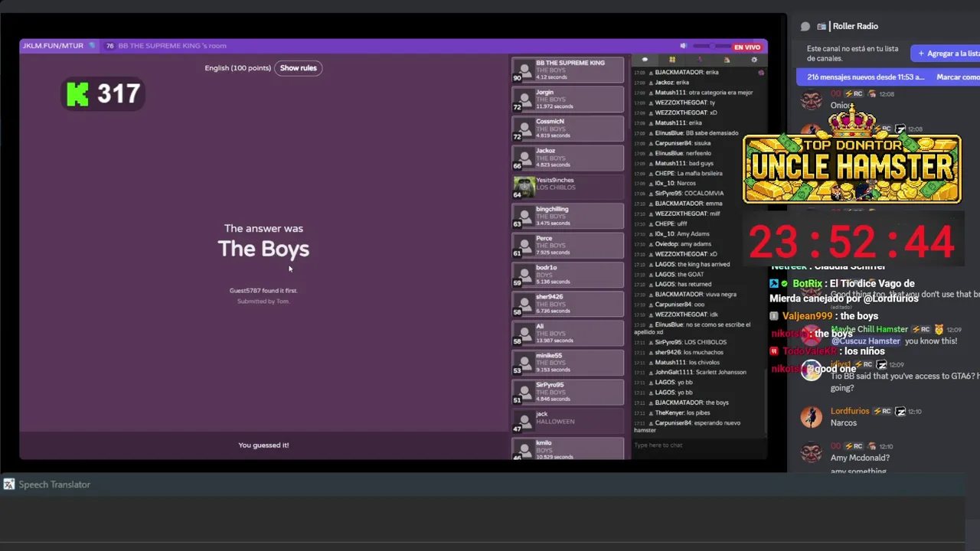Select BB THE SUPREME KING player card

point(568,70)
